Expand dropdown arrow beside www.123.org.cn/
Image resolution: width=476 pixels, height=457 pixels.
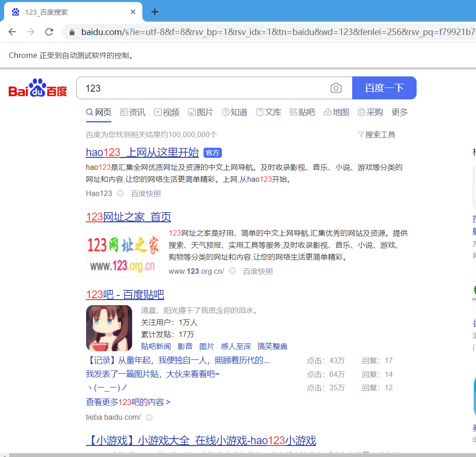(232, 271)
